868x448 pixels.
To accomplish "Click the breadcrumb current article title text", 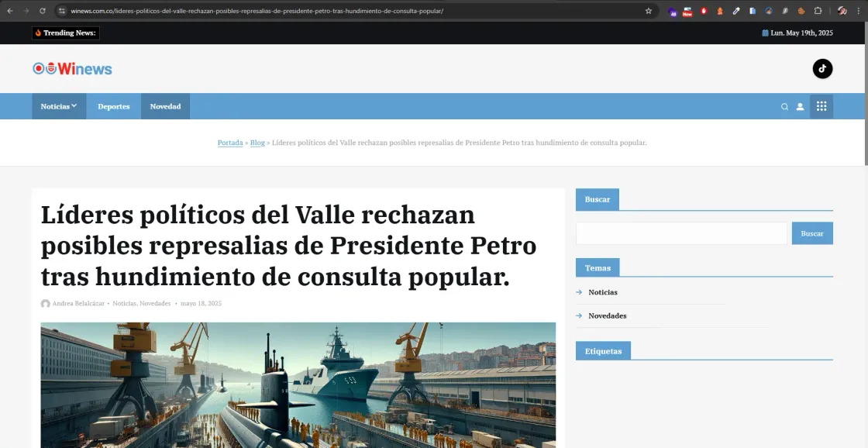I will click(460, 143).
